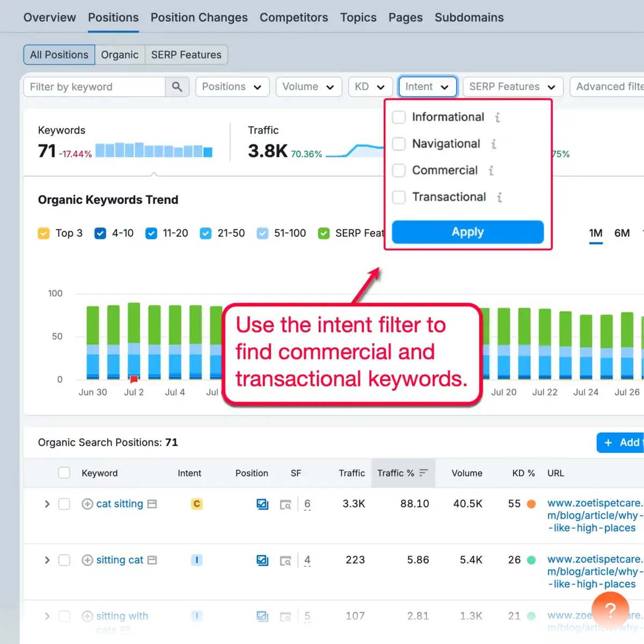Click the info icon next to Transactional
This screenshot has width=644, height=644.
tap(499, 197)
